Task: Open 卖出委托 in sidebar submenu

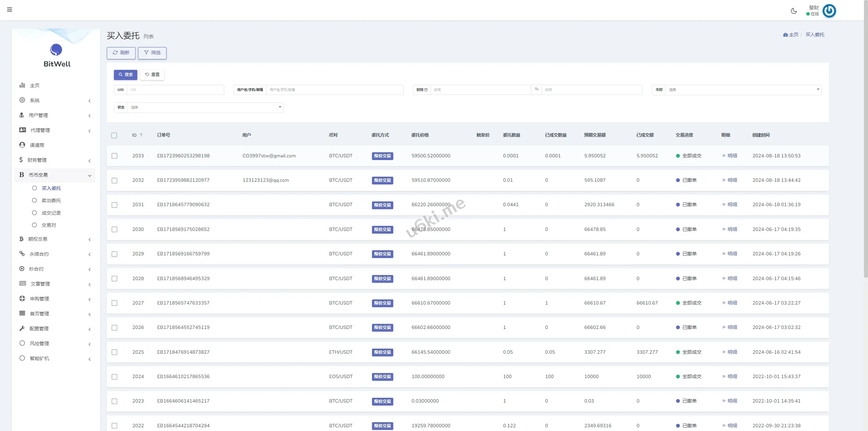Action: point(51,200)
